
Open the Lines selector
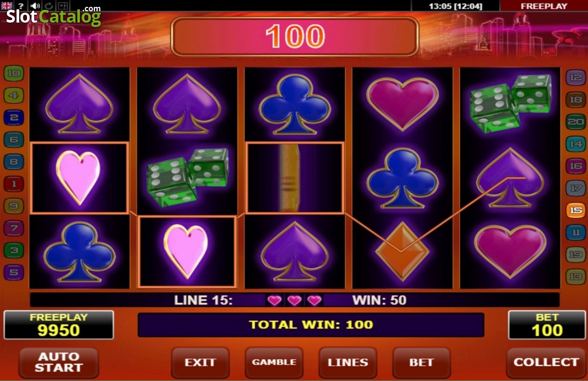tap(348, 362)
